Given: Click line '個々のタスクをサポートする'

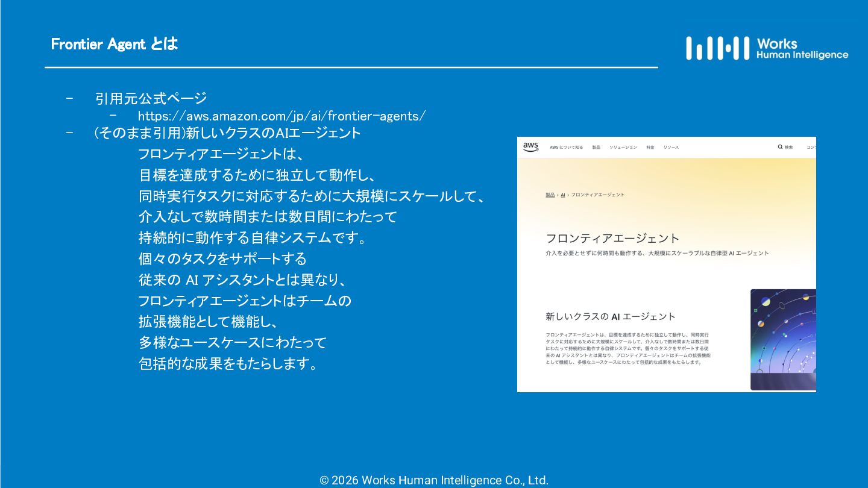Looking at the screenshot, I should (222, 259).
